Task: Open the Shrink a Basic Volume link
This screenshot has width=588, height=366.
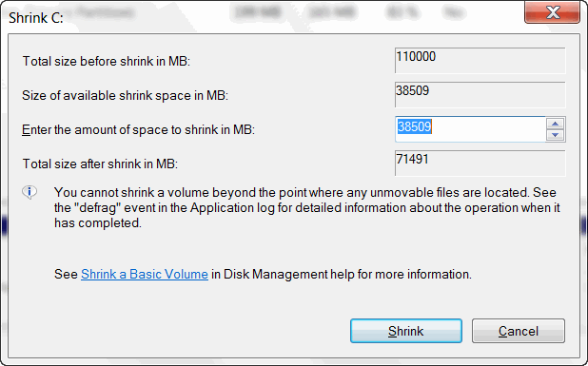Action: point(145,274)
